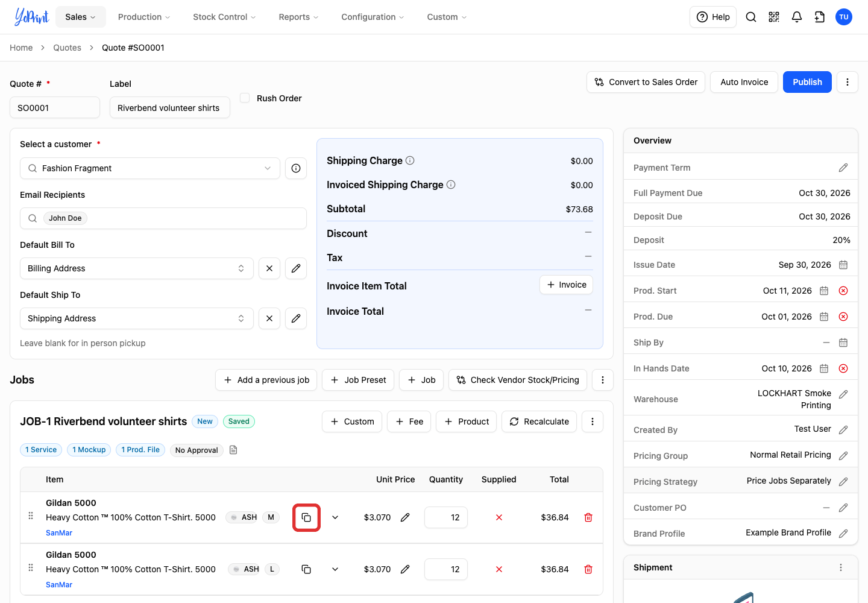Click the customer info icon beside Fashion Fragment
This screenshot has width=868, height=603.
point(296,168)
